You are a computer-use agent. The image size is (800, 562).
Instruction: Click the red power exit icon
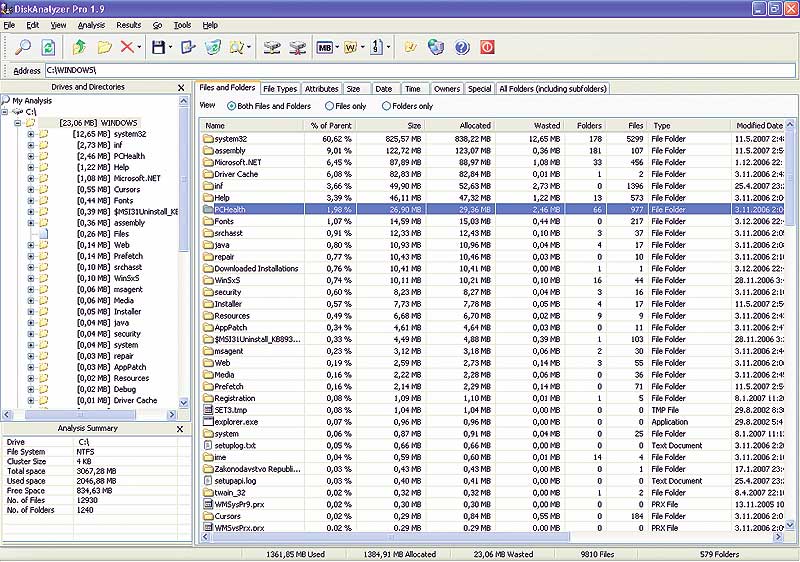[487, 47]
